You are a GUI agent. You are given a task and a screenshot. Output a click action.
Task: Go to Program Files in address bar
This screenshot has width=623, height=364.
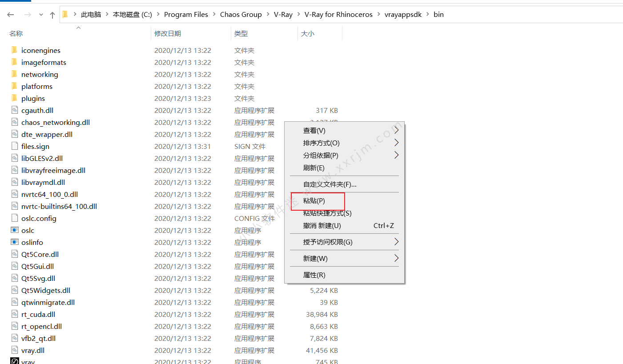point(186,15)
